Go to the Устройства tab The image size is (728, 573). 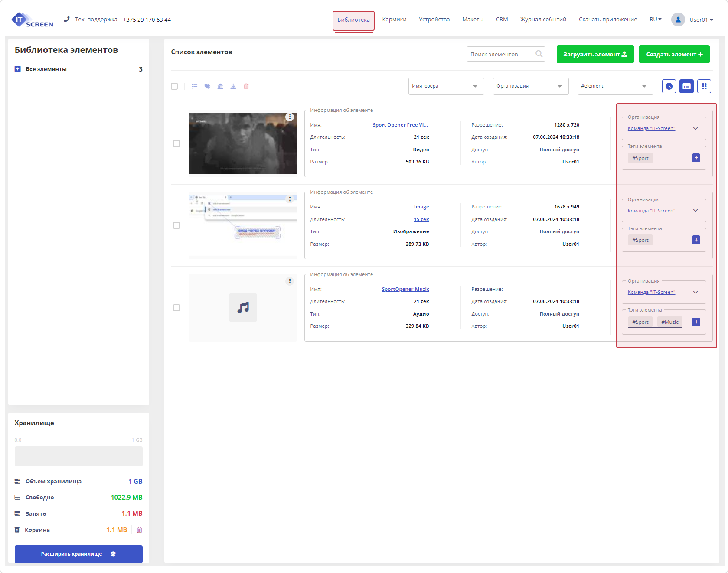tap(434, 20)
